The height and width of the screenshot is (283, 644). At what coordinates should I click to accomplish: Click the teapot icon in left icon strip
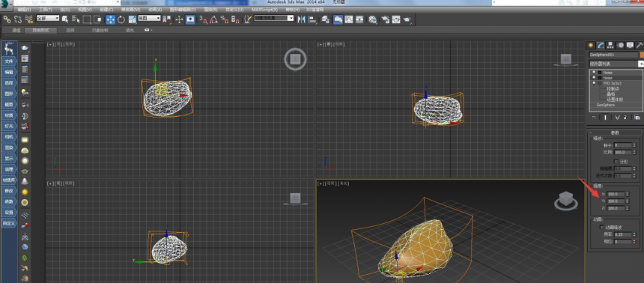click(25, 49)
